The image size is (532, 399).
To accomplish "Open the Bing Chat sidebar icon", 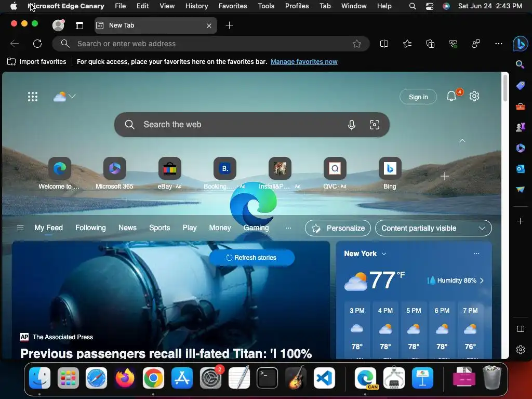I will 520,44.
